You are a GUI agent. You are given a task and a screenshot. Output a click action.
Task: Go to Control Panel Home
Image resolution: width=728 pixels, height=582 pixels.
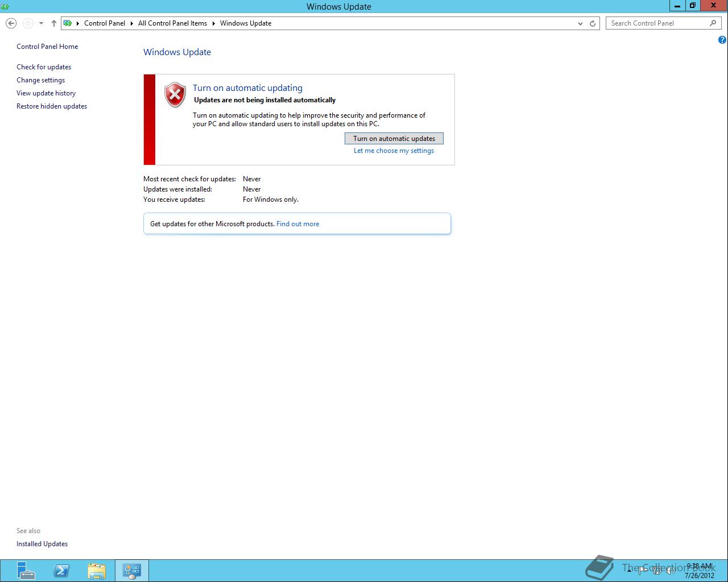(x=47, y=47)
